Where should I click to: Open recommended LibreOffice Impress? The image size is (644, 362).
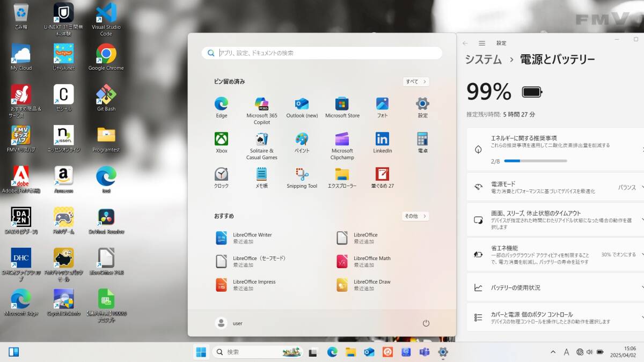tap(246, 285)
